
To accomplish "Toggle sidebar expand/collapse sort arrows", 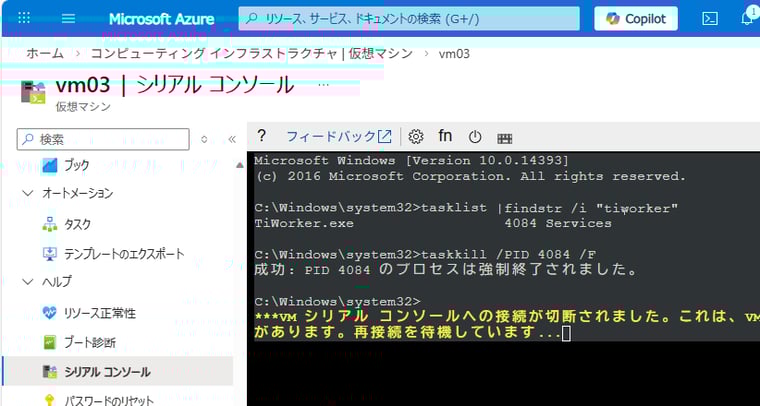I will coord(204,140).
